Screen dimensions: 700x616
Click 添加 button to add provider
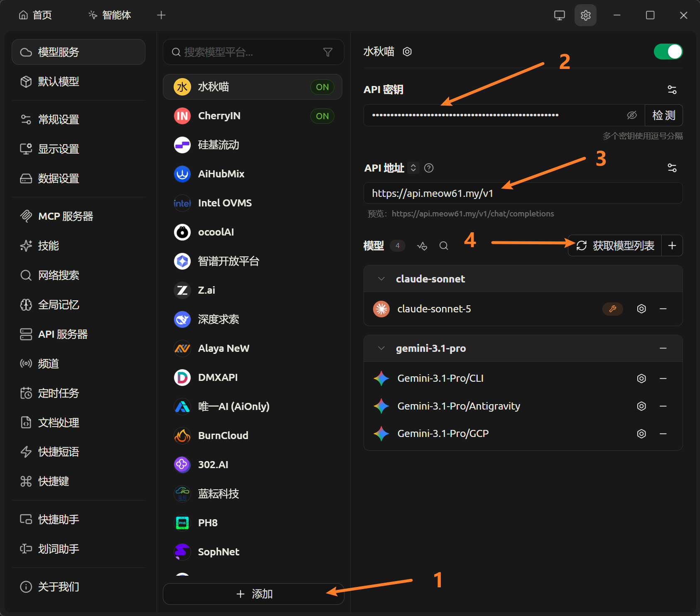(253, 594)
